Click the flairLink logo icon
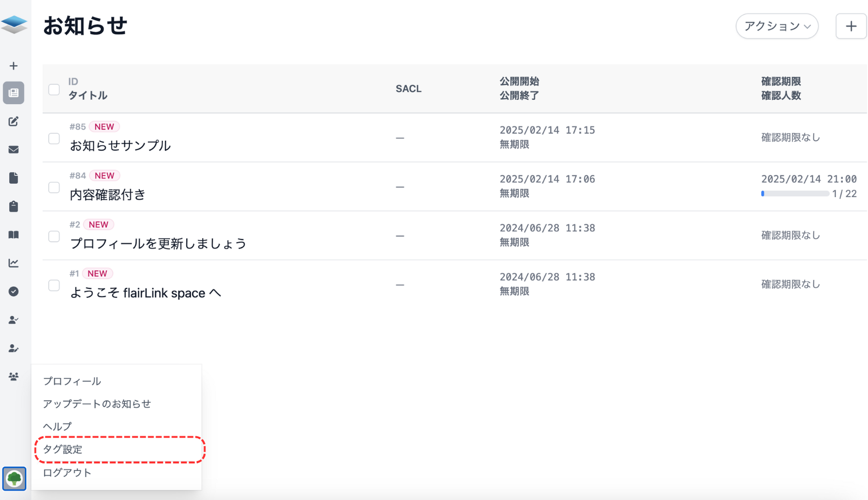 (x=14, y=24)
